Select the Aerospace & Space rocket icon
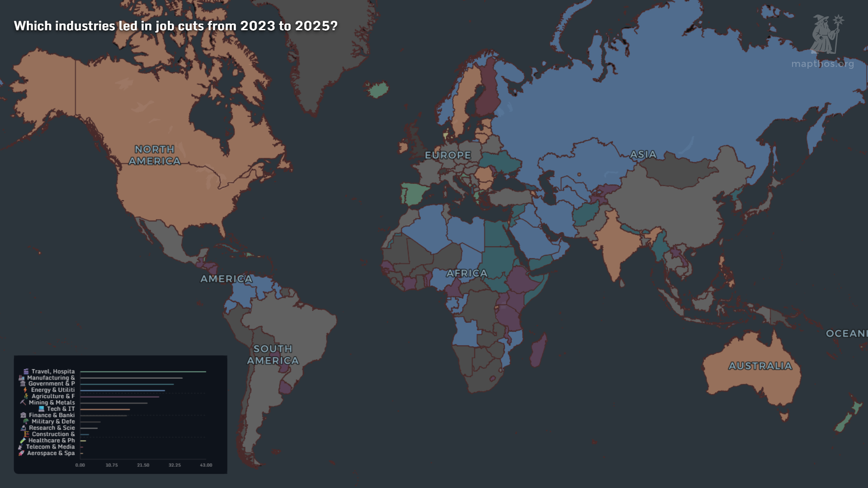 point(21,453)
